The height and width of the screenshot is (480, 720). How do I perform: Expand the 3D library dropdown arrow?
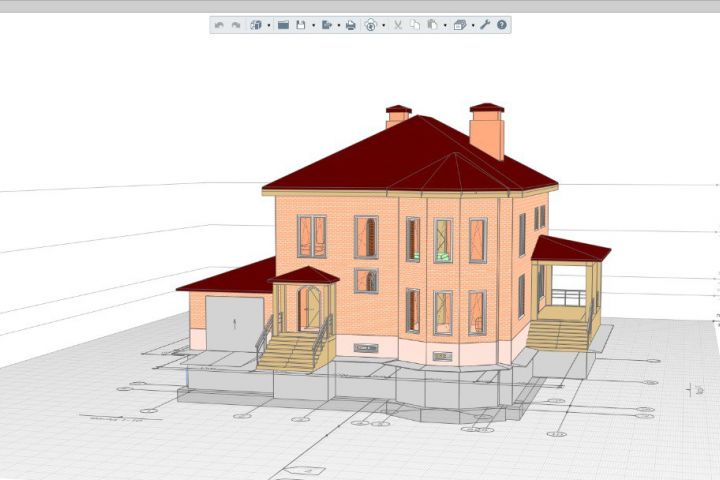[x=473, y=25]
